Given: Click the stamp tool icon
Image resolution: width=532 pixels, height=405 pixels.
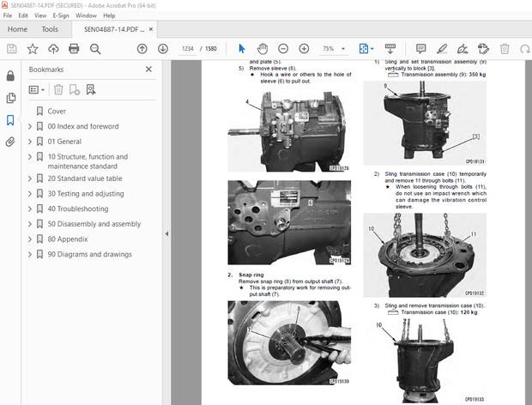Looking at the screenshot, I should [x=483, y=49].
